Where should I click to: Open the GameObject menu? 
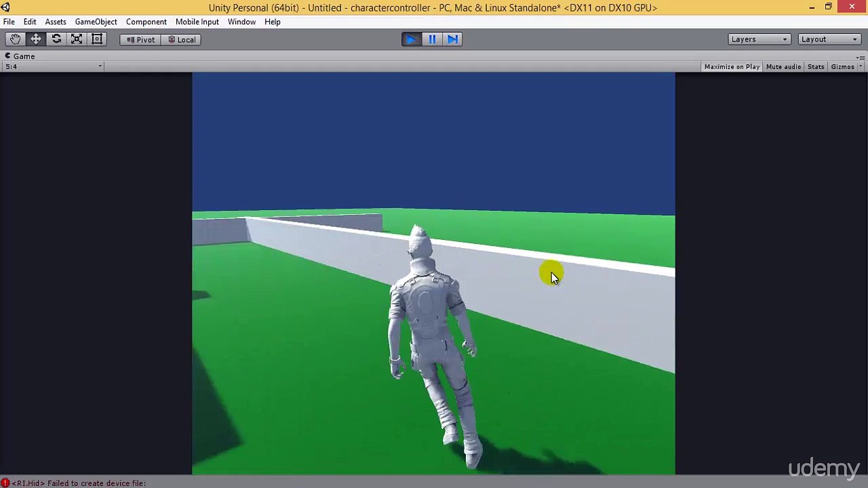pyautogui.click(x=96, y=22)
